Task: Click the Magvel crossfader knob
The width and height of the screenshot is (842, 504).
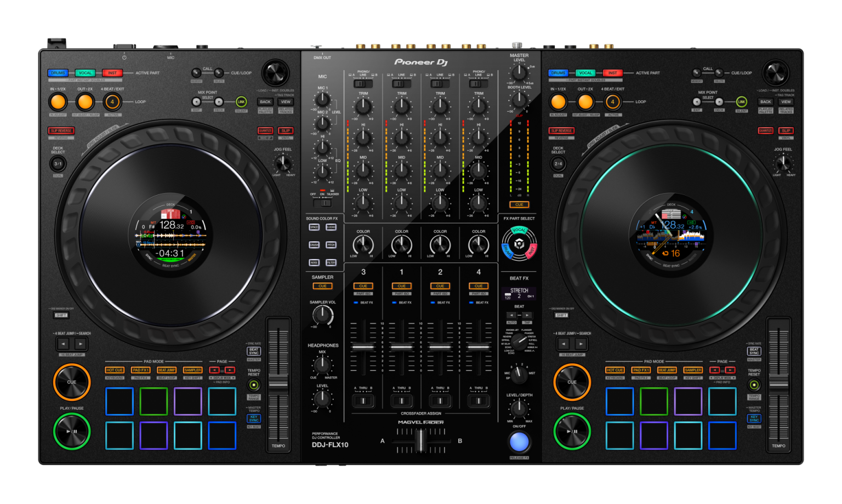Action: point(420,440)
